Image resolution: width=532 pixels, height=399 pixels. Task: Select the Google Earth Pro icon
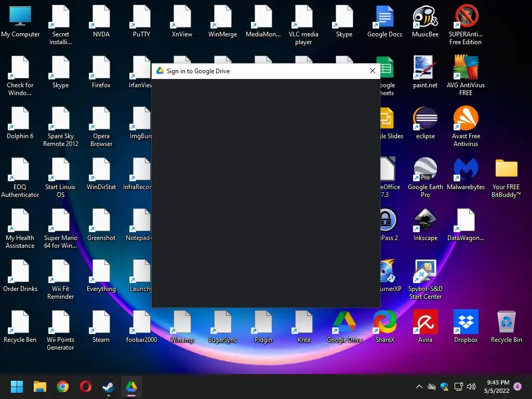[x=425, y=178]
